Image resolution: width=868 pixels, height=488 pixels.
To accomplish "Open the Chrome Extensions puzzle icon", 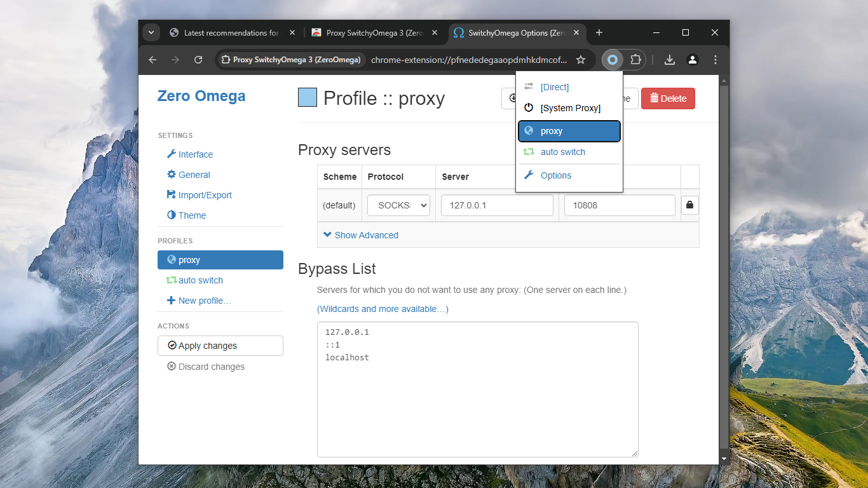I will pos(635,60).
